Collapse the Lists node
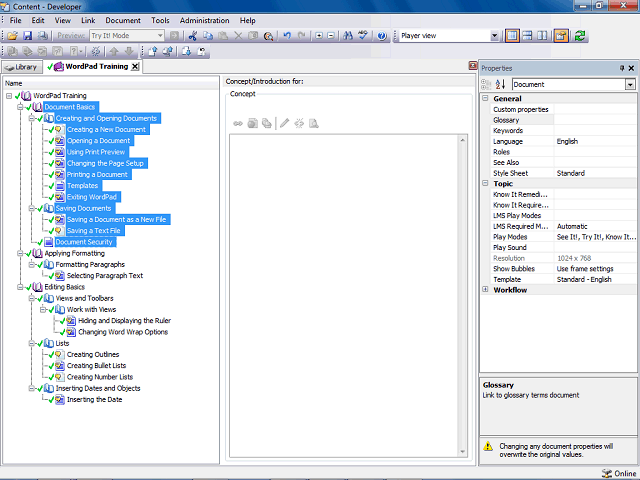The height and width of the screenshot is (480, 640). (31, 343)
